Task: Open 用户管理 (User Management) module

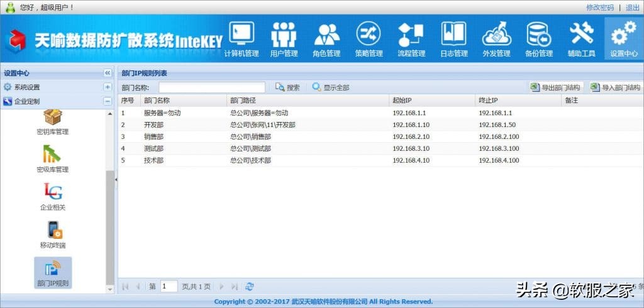Action: pyautogui.click(x=284, y=40)
